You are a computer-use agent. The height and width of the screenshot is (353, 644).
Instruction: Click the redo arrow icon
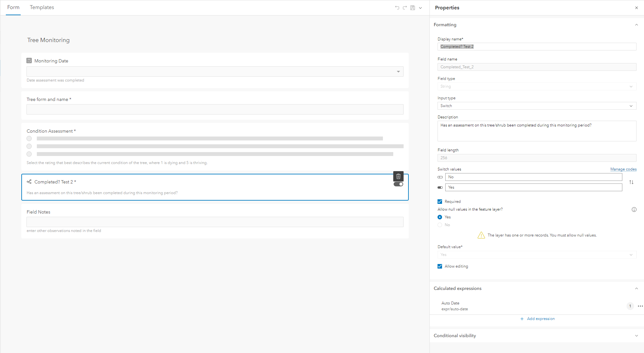tap(405, 7)
